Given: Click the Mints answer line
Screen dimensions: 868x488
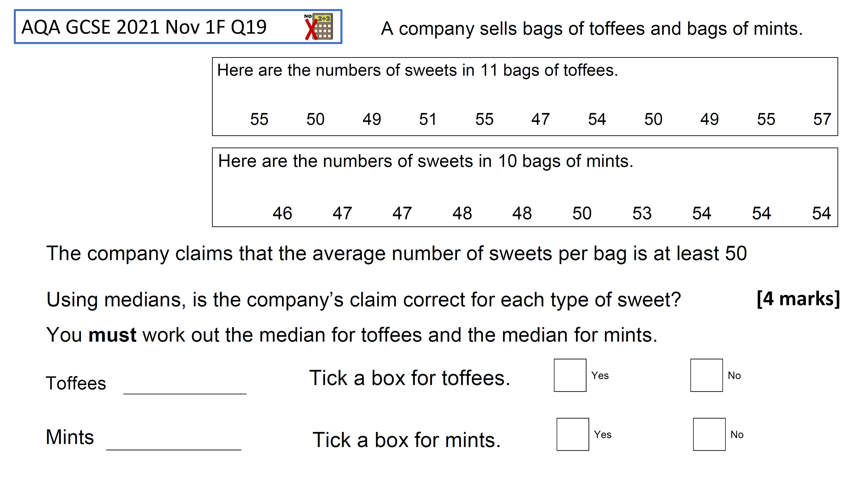Looking at the screenshot, I should coord(174,450).
